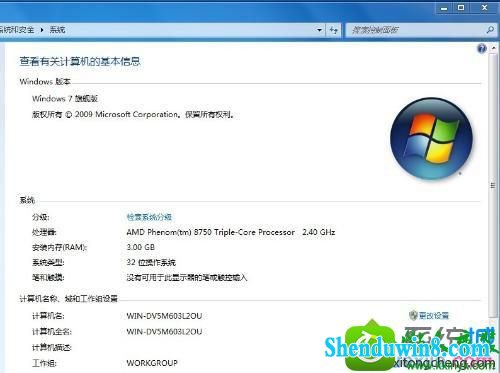Image resolution: width=500 pixels, height=373 pixels.
Task: Click the 计算机描述 label
Action: [52, 347]
